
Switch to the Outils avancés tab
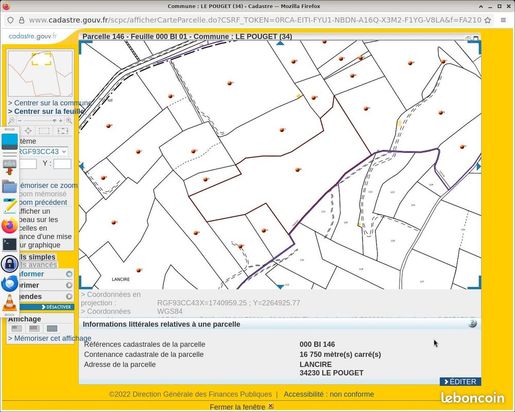tap(38, 265)
